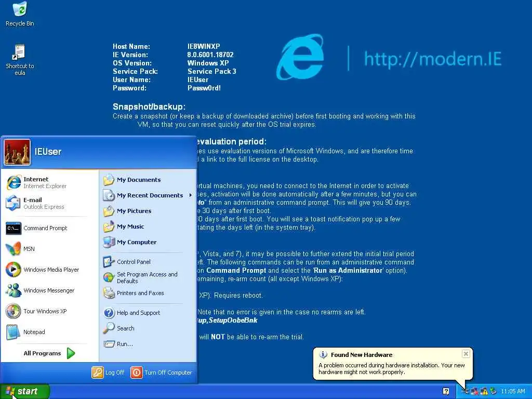Open the My Pictures folder
The width and height of the screenshot is (532, 399).
(148, 211)
